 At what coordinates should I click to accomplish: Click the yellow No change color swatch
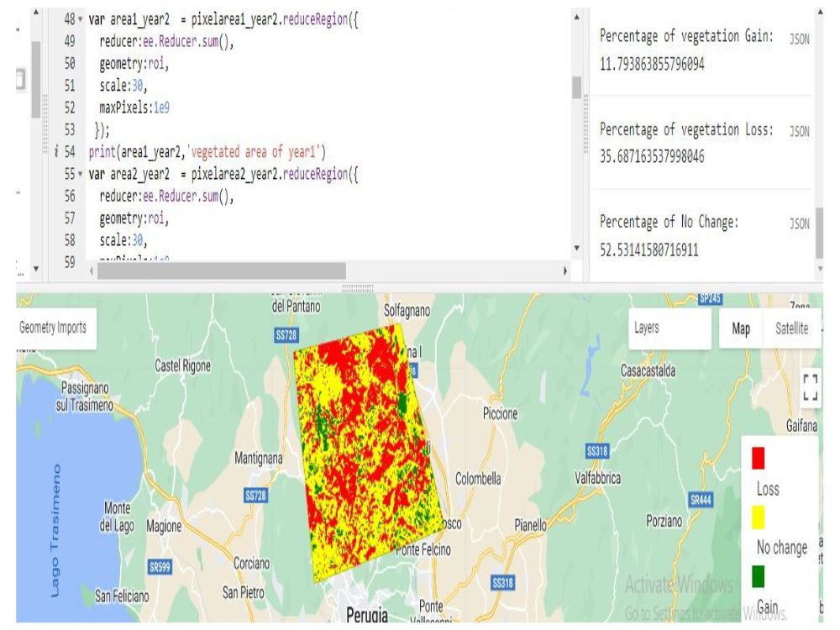click(x=757, y=516)
